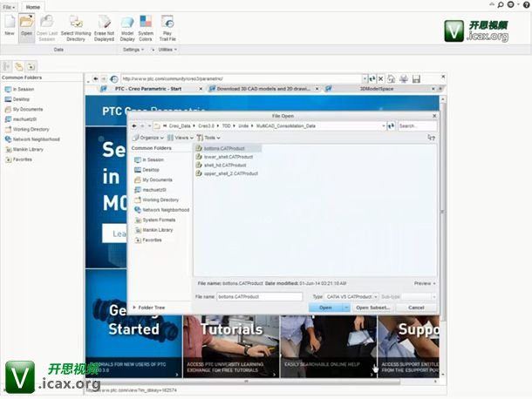Expand the Folder Tree section
Image resolution: width=532 pixels, height=399 pixels.
(x=148, y=308)
